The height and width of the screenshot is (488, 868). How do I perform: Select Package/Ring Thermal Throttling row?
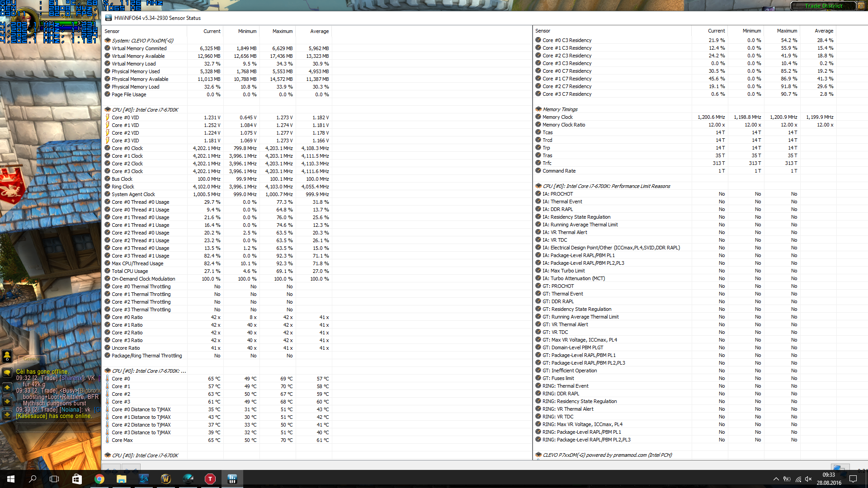click(217, 356)
